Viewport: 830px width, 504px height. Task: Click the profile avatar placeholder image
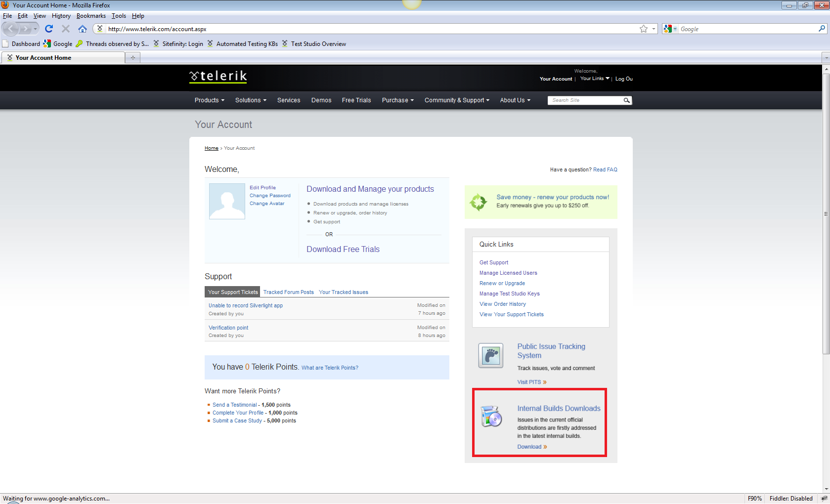(x=227, y=201)
